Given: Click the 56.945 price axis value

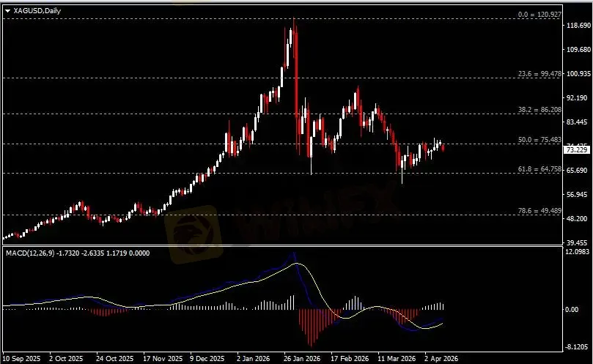Looking at the screenshot, I should 578,195.
